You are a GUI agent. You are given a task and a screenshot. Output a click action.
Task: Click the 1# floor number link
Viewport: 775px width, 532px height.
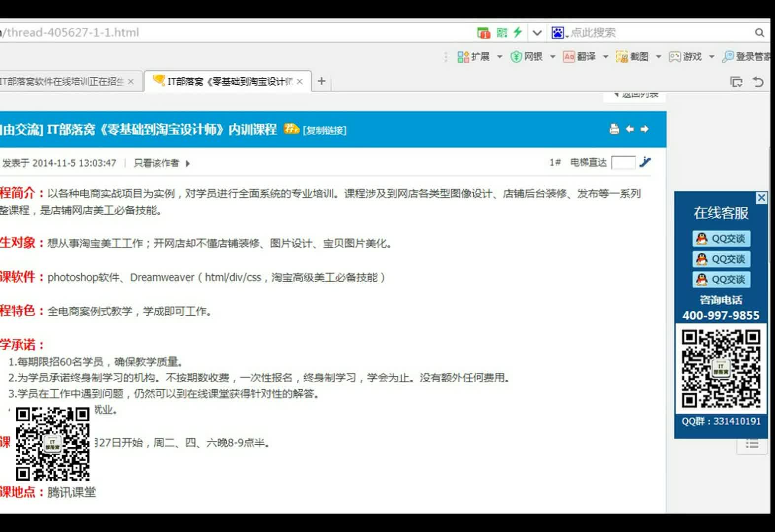tap(555, 163)
